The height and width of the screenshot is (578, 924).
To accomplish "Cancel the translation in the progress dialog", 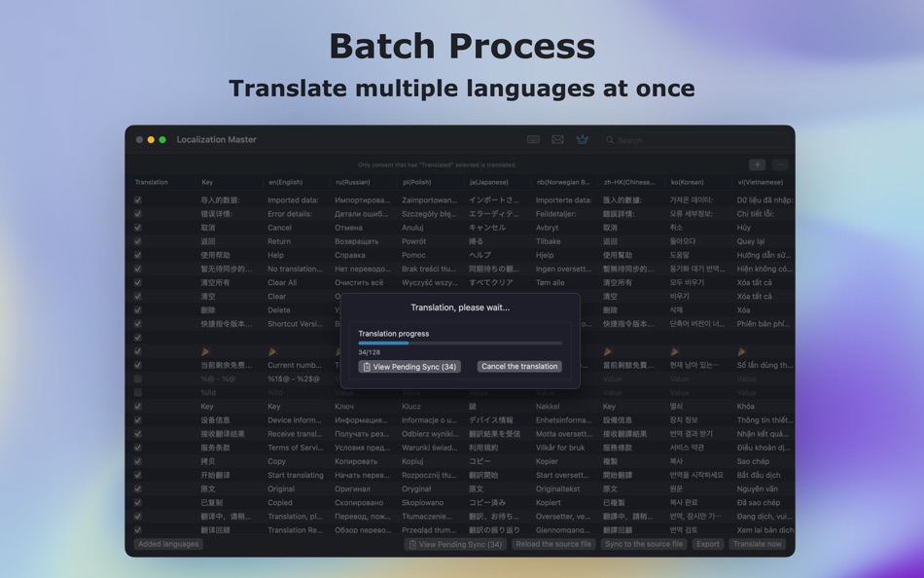I will (517, 367).
